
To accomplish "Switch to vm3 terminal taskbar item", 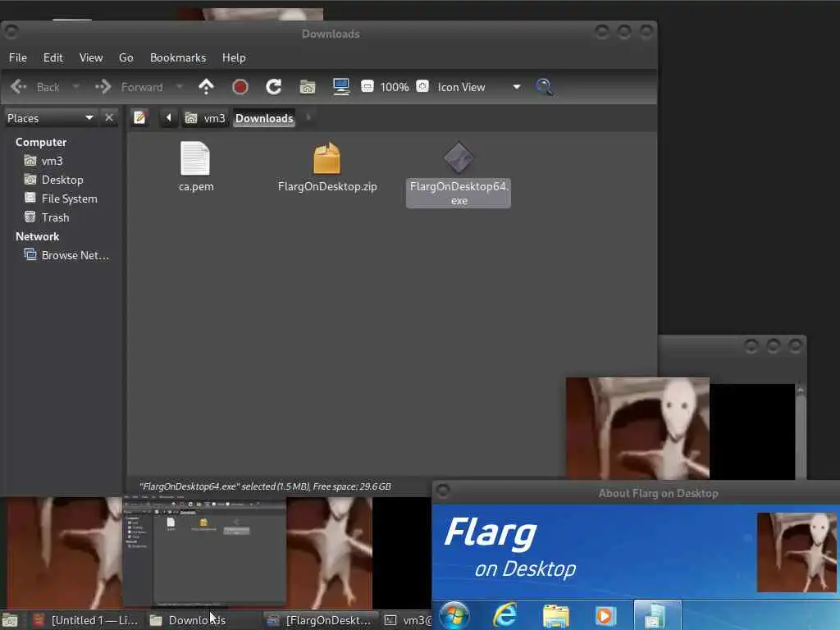I will pos(409,620).
